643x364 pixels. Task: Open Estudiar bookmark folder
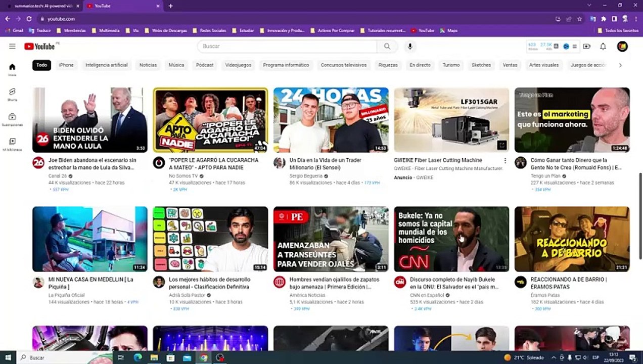coord(243,30)
